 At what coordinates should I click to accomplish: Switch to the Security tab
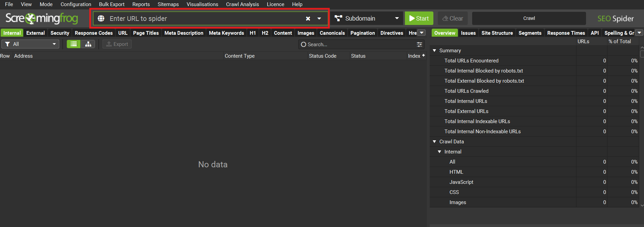click(x=60, y=33)
